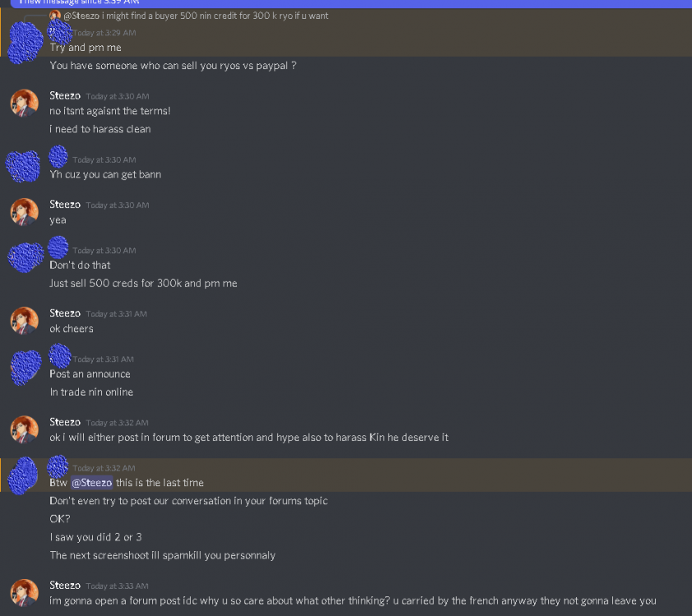Click the "Today at 3:33 AM" timestamp
Viewport: 692px width, 616px height.
point(117,586)
